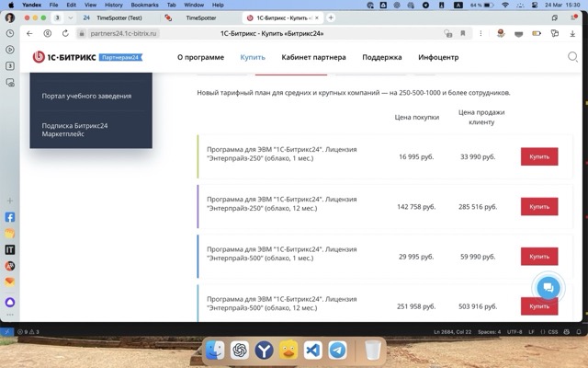Click the search magnifier icon in site header
This screenshot has width=588, height=368.
pos(572,57)
